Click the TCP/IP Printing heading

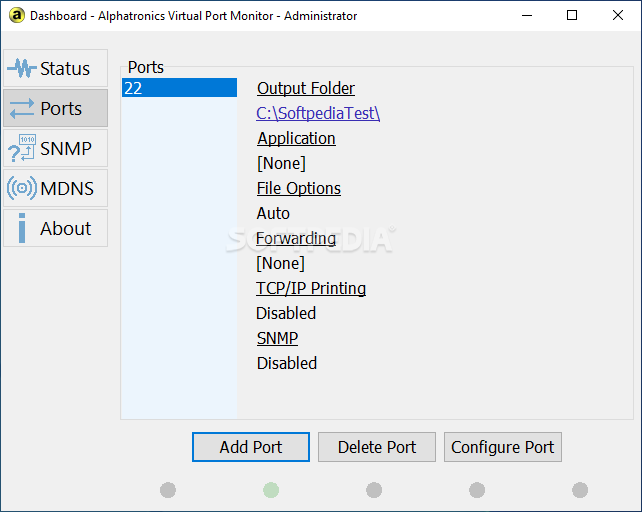[311, 288]
